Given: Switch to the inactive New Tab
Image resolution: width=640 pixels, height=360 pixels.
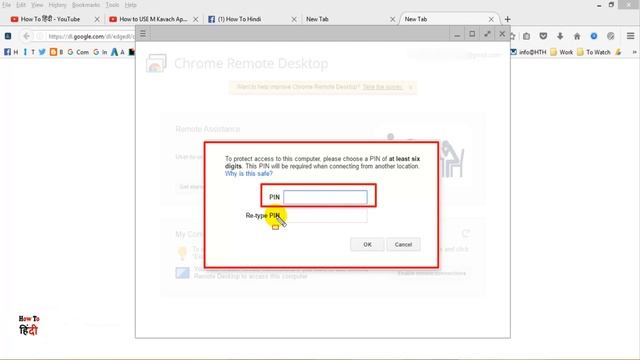Looking at the screenshot, I should pyautogui.click(x=350, y=19).
